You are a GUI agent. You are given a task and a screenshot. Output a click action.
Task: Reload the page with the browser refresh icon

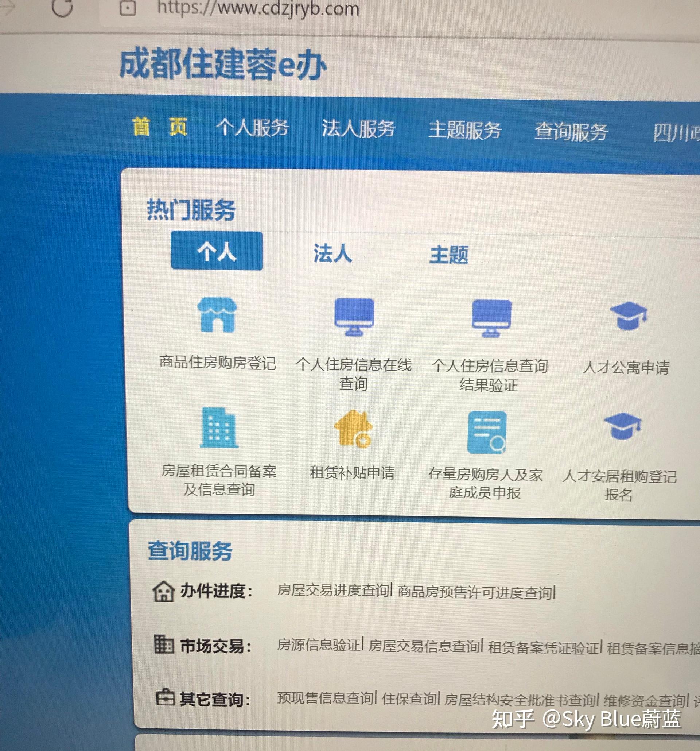[x=62, y=7]
